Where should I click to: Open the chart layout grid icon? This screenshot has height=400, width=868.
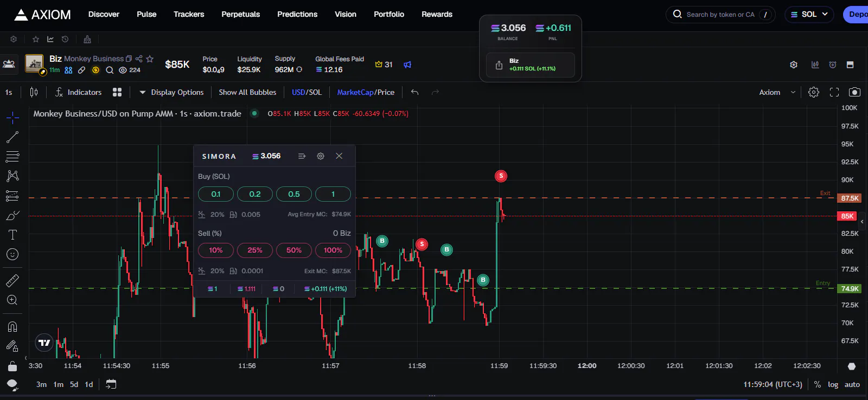117,92
